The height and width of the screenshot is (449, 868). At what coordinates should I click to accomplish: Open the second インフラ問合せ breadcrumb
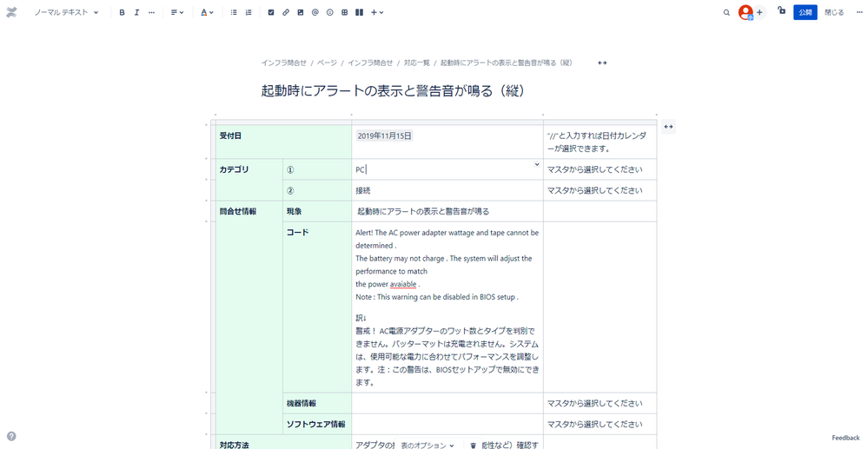point(370,63)
